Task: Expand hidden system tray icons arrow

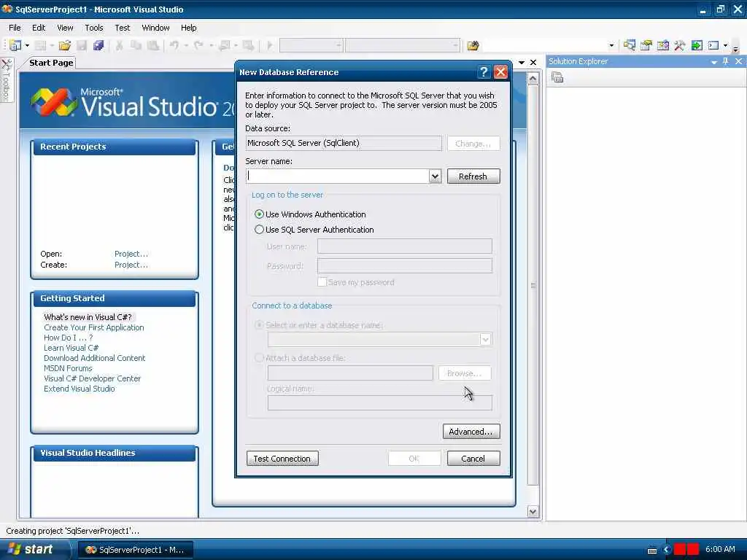Action: tap(667, 550)
